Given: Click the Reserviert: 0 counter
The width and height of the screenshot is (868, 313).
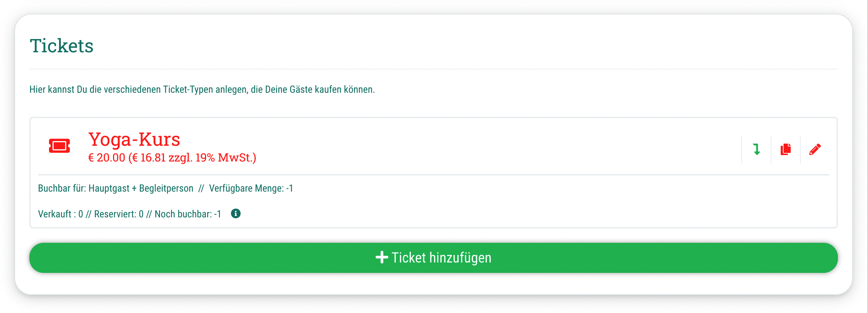Looking at the screenshot, I should tap(119, 214).
